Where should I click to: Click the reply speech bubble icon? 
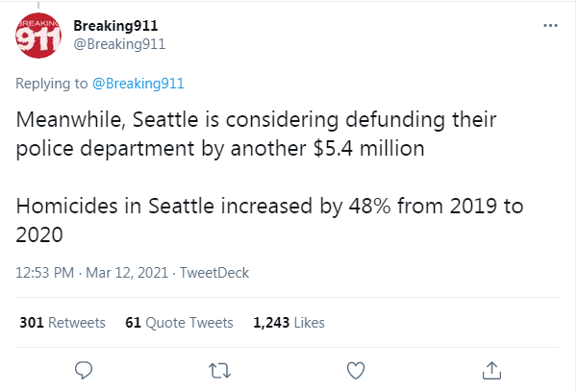tap(84, 370)
